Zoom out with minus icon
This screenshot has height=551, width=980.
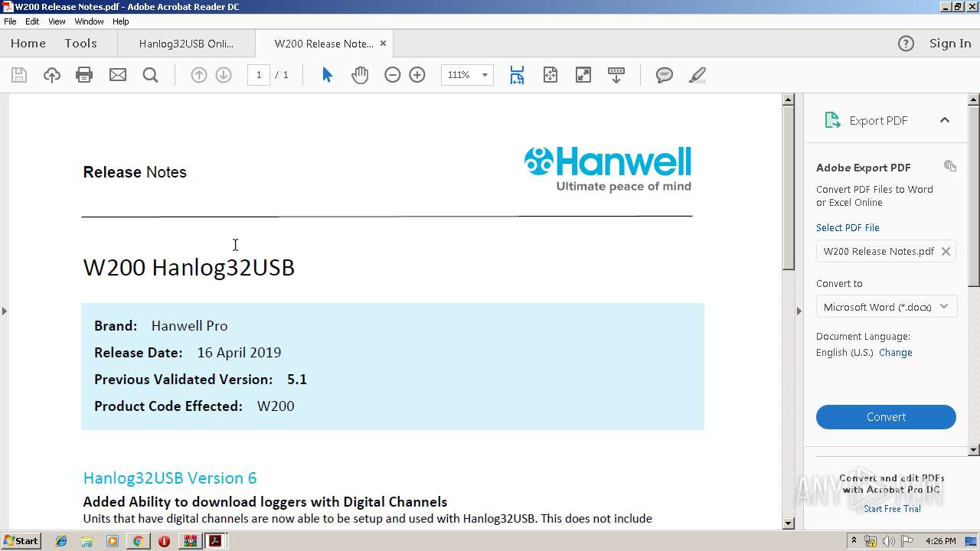pyautogui.click(x=393, y=75)
